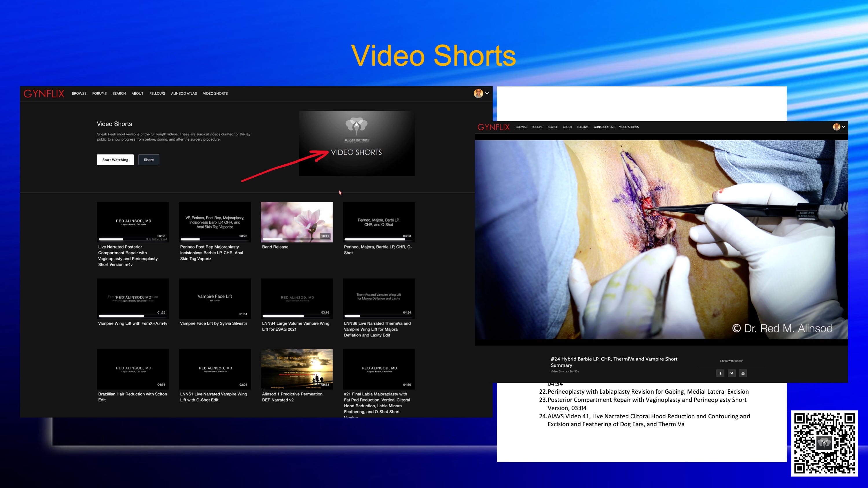
Task: Open the #21 Final Labia Majoraplasty thumbnail
Action: click(379, 369)
